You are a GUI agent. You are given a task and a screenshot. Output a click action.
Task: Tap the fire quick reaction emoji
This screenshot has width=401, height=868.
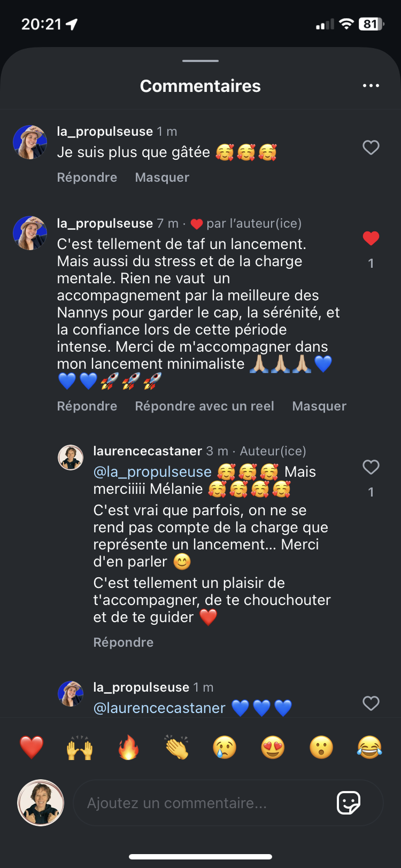(x=128, y=747)
